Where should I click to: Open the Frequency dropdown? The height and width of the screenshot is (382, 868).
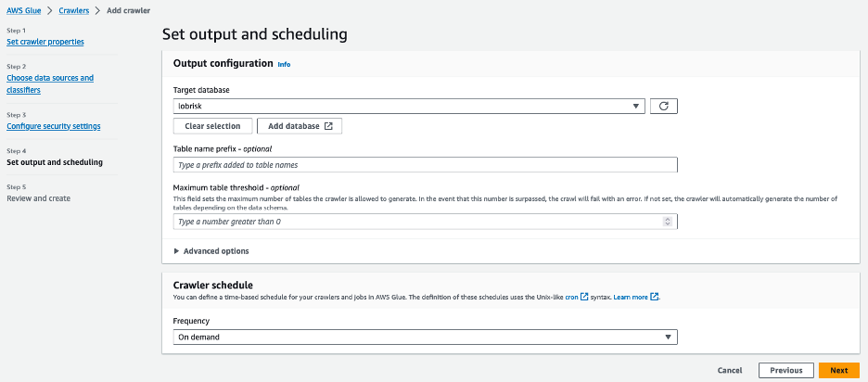pos(425,337)
